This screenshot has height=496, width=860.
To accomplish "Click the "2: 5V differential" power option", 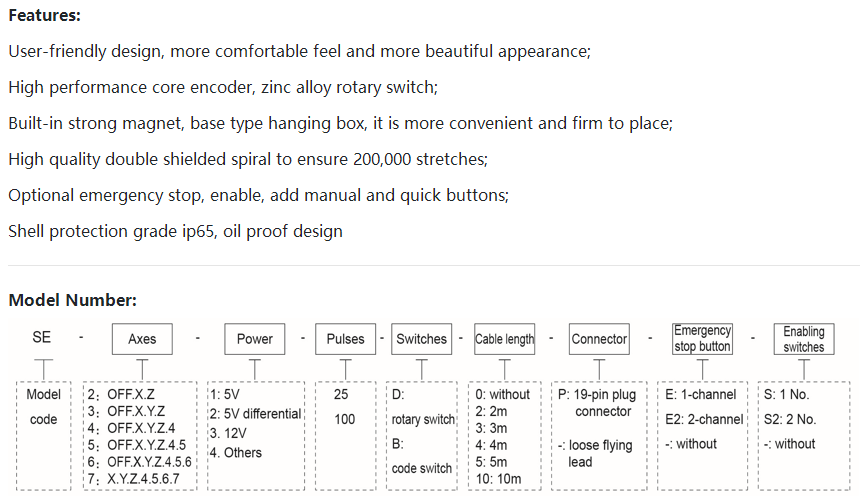I will (x=255, y=414).
